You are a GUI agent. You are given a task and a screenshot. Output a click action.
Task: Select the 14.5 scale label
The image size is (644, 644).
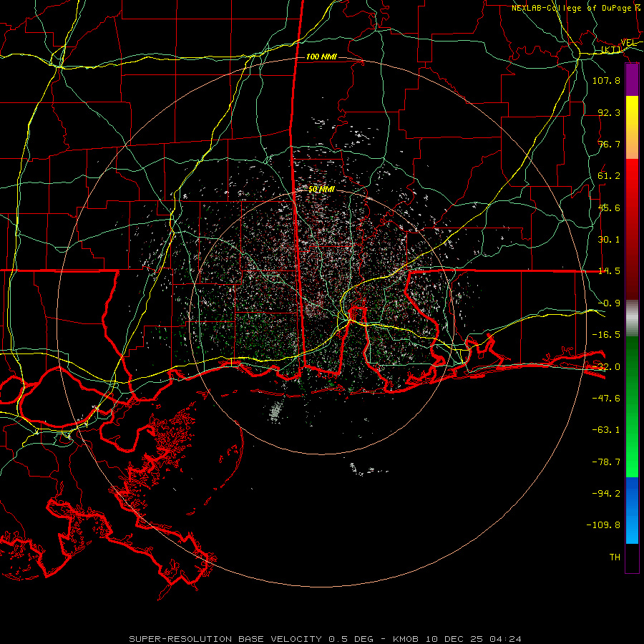(609, 271)
